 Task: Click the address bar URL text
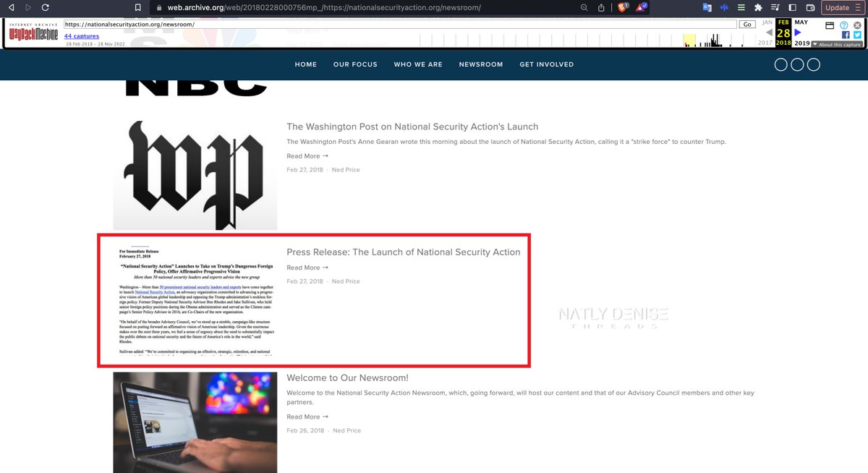tap(324, 7)
